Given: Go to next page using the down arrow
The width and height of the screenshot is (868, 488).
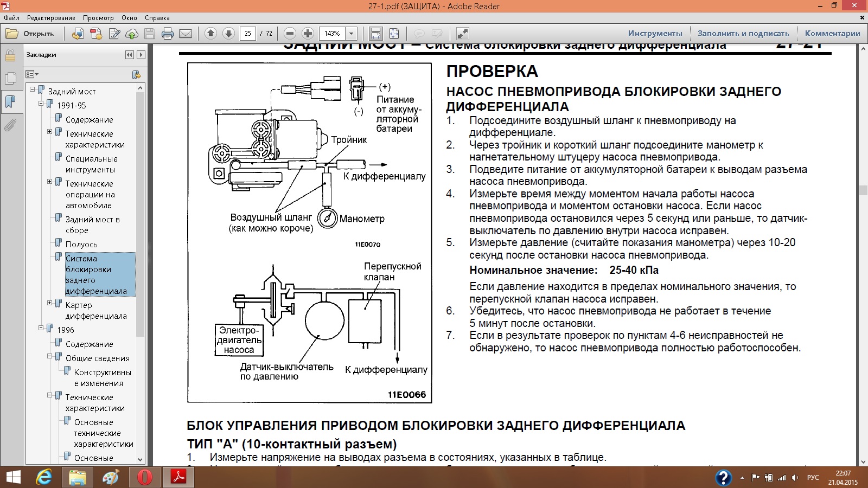Looking at the screenshot, I should click(228, 34).
